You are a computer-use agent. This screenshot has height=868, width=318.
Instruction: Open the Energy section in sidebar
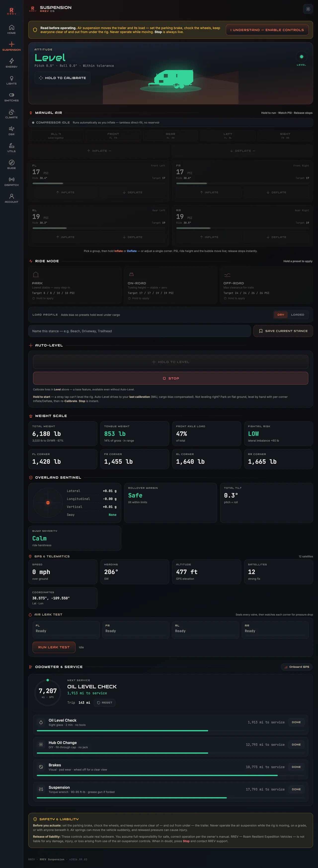coord(11,63)
